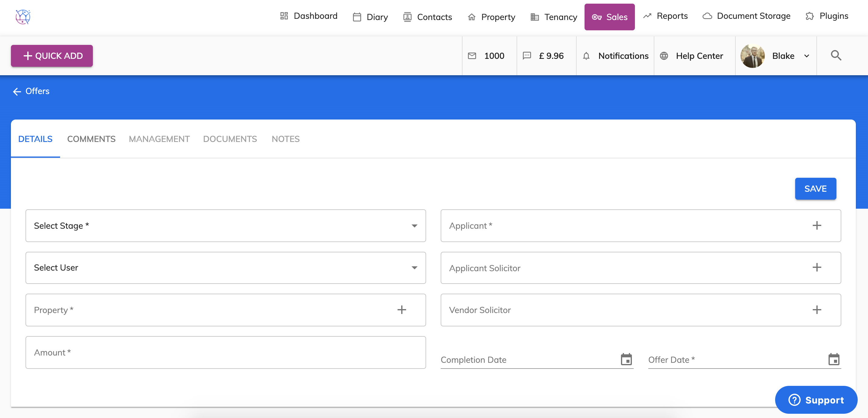Focus the Amount input field
868x418 pixels.
[225, 352]
